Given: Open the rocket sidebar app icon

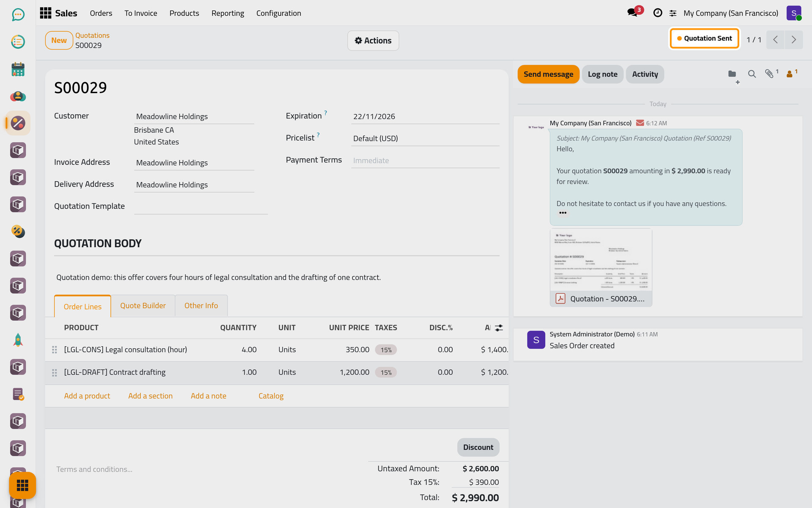Looking at the screenshot, I should click(x=18, y=340).
